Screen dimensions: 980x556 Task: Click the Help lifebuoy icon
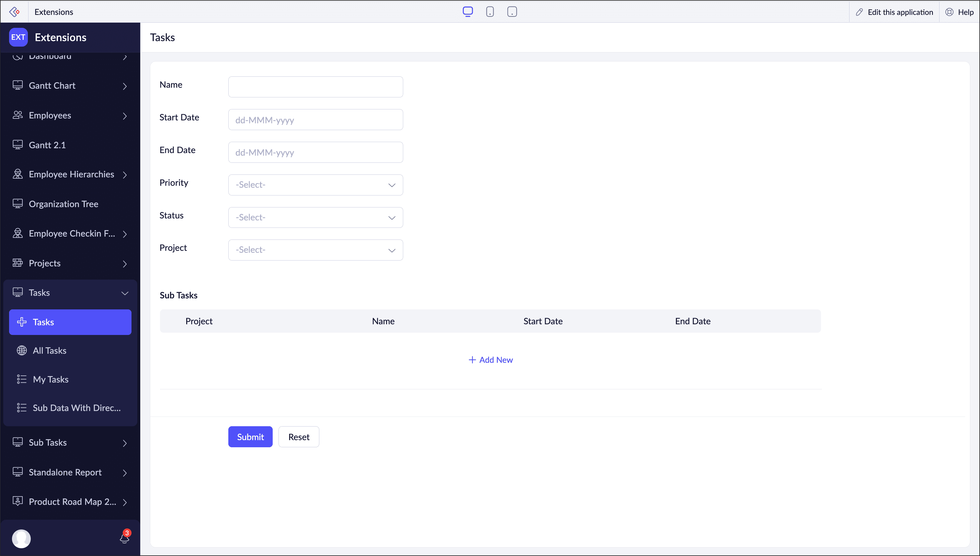[950, 12]
